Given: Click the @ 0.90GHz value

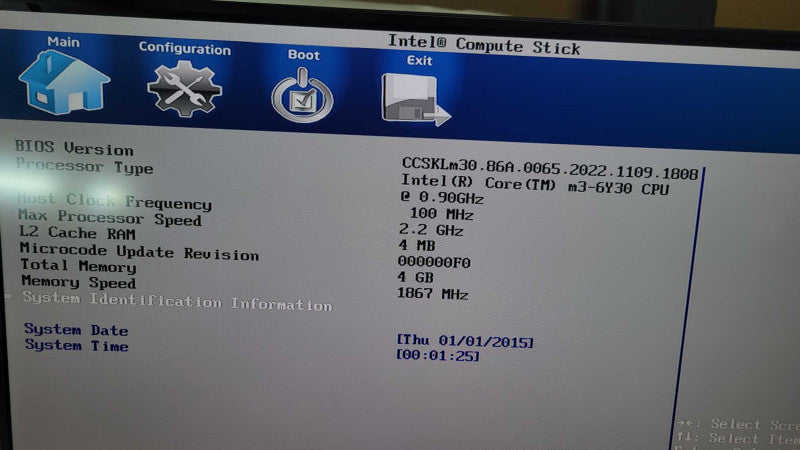Looking at the screenshot, I should tap(442, 197).
